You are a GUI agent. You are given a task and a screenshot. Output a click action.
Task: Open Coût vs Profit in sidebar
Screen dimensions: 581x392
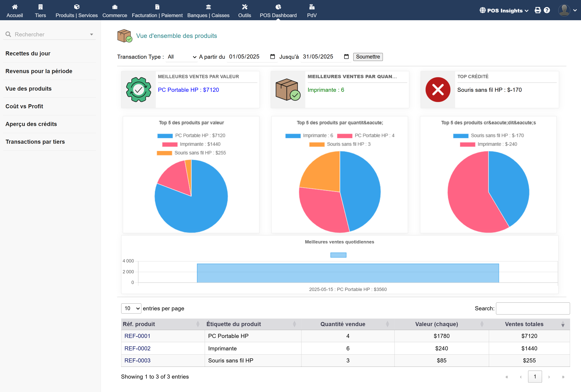24,106
